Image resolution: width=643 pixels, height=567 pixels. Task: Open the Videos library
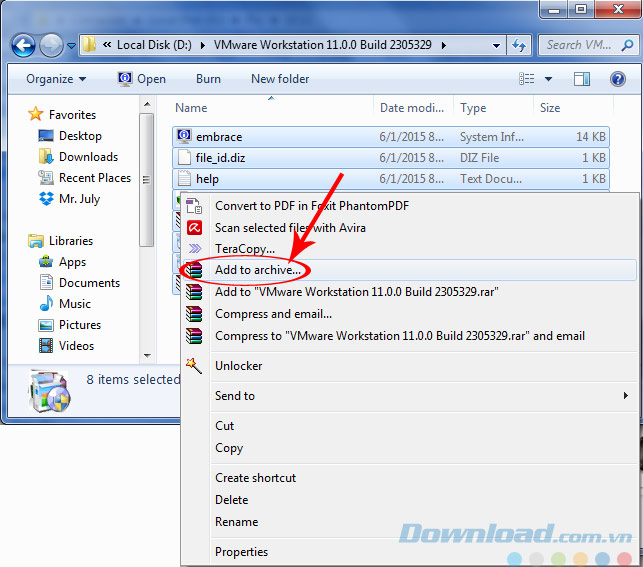click(66, 346)
